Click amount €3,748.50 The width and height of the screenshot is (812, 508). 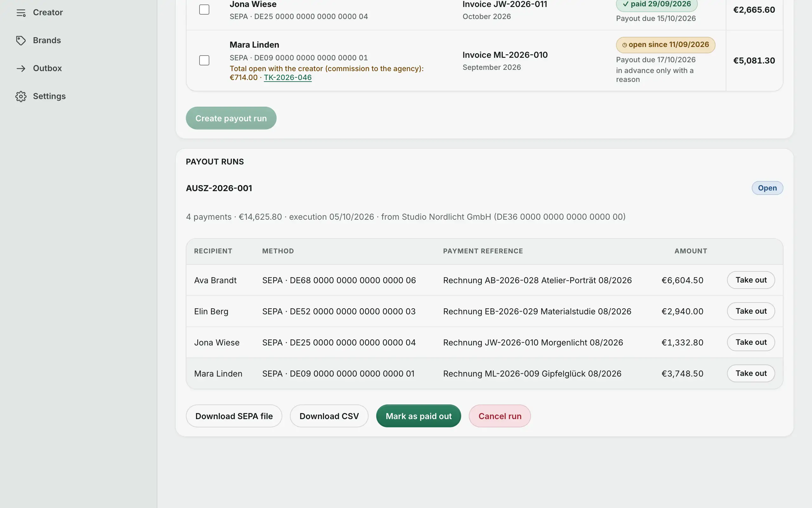[x=682, y=374]
